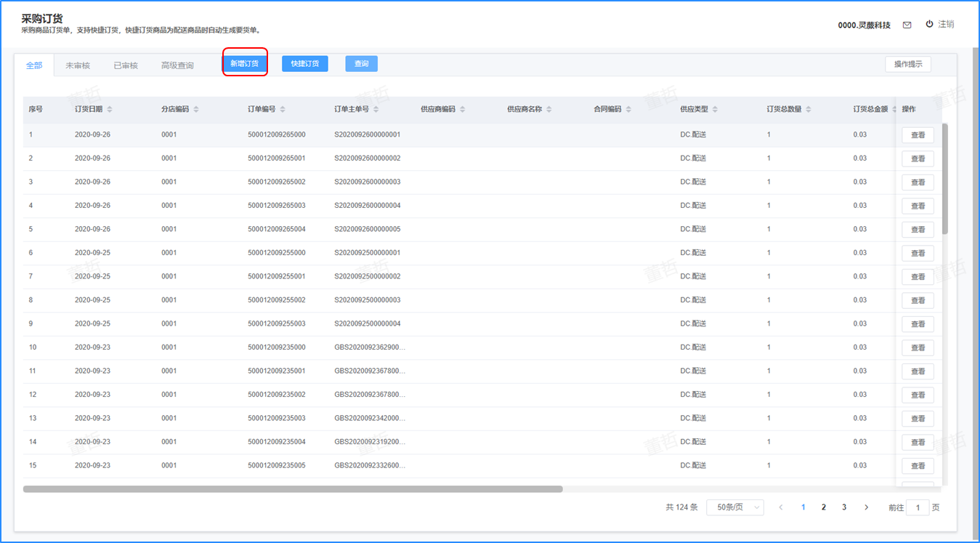
Task: Click the 操作提示 button
Action: point(908,64)
